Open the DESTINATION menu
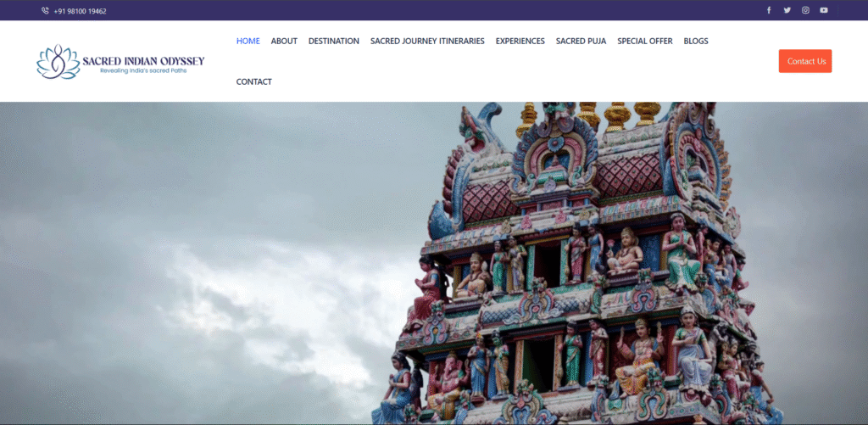Screen dimensions: 868x425 coord(333,41)
